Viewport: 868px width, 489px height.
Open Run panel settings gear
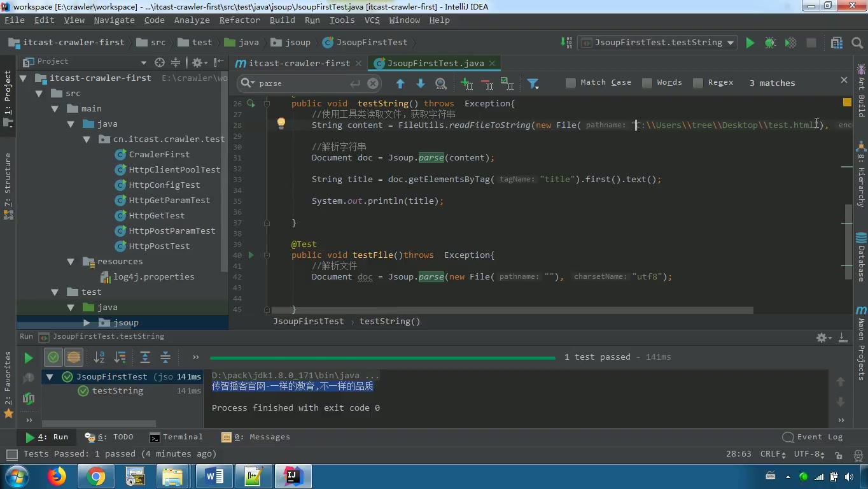(x=823, y=337)
